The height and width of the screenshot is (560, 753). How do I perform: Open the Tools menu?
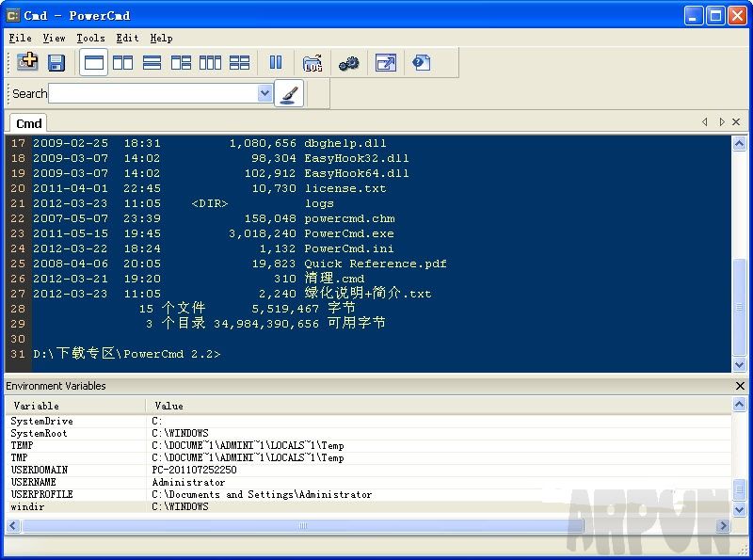coord(90,38)
